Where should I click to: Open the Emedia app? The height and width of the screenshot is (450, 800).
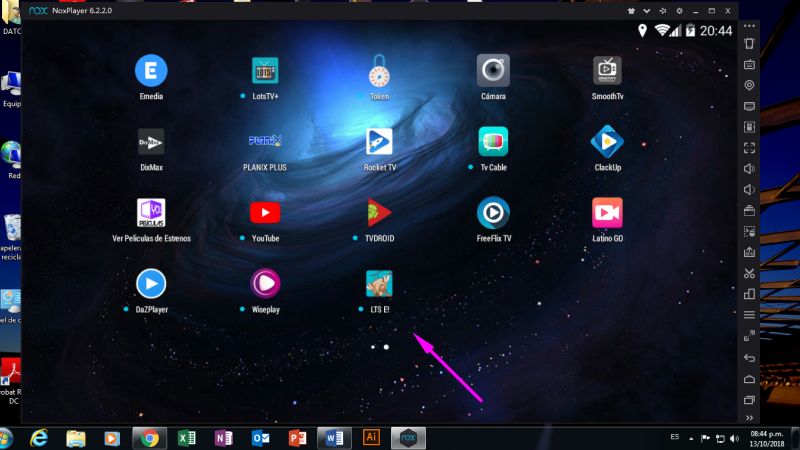(x=151, y=70)
